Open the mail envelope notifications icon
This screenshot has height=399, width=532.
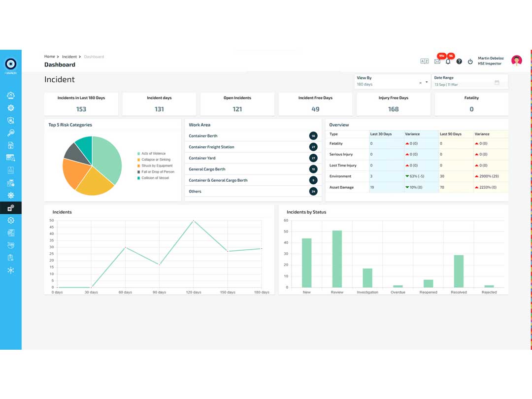[437, 62]
